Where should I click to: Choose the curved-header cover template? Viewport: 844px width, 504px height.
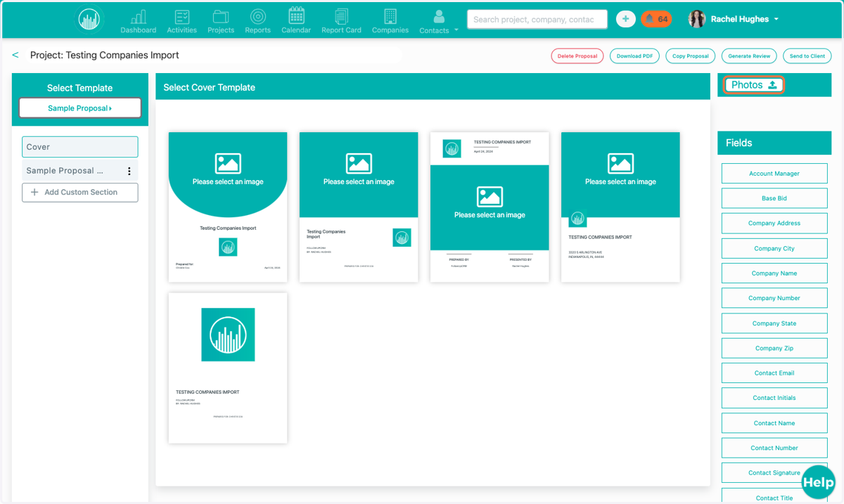point(228,207)
